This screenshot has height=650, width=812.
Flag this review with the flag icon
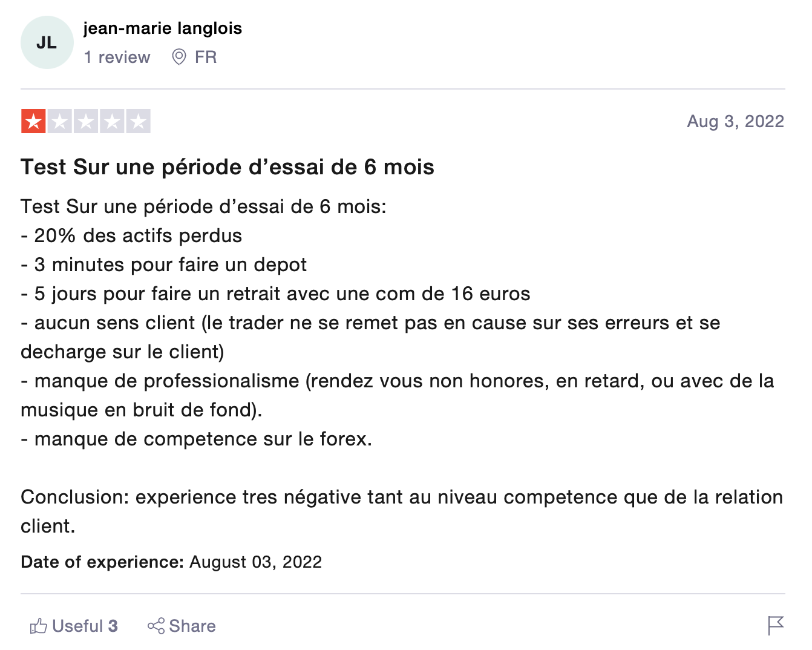[775, 626]
